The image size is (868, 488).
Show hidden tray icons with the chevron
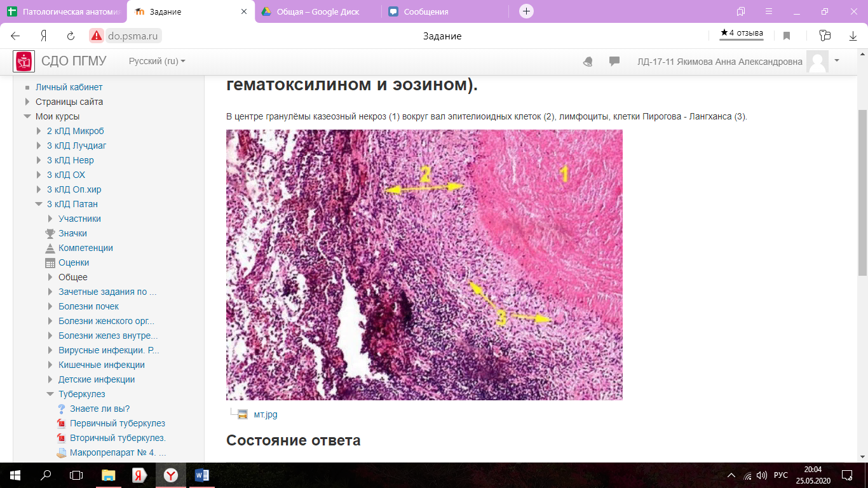coord(731,475)
